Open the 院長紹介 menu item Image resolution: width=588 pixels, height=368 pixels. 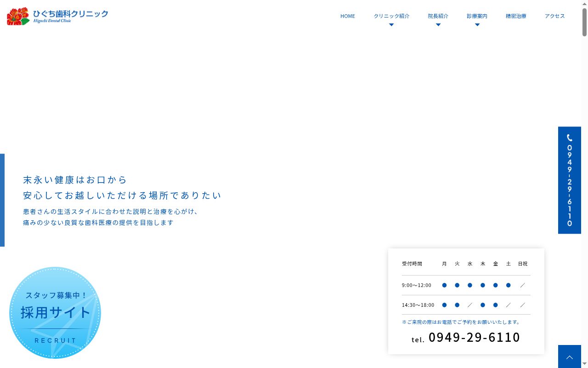tap(438, 16)
